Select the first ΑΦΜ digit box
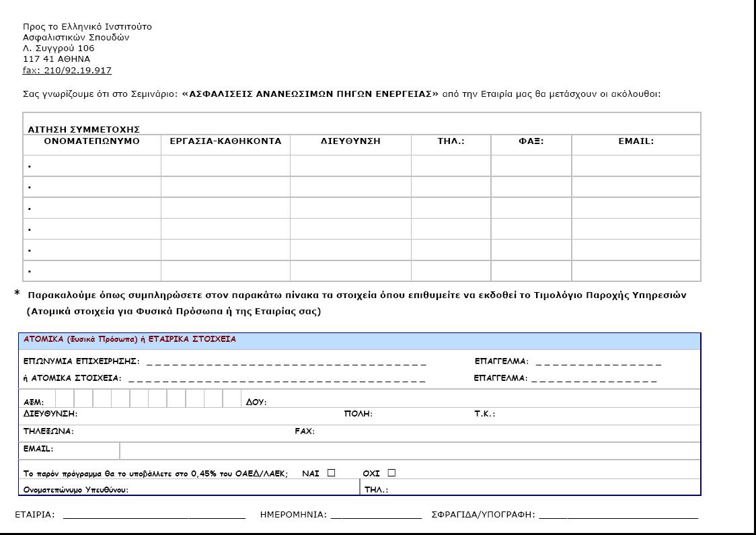The width and height of the screenshot is (756, 535). point(65,398)
